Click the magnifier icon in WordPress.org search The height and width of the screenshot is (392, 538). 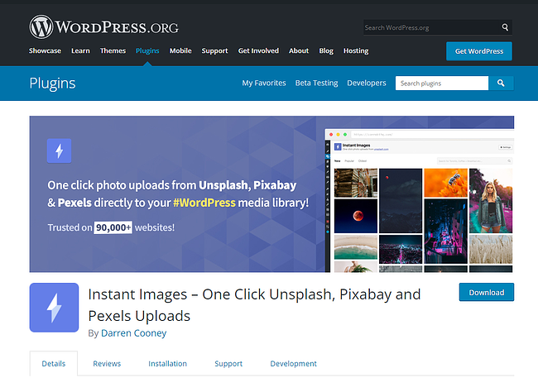(505, 27)
